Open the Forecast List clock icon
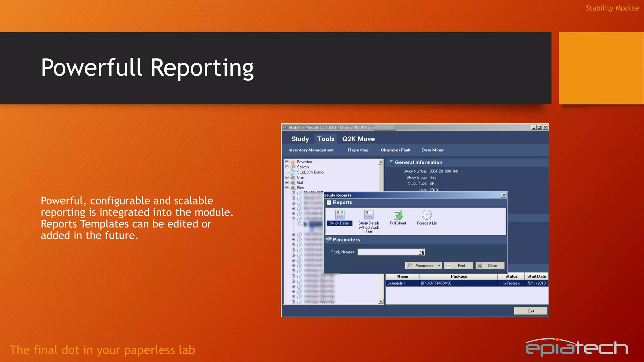This screenshot has width=644, height=362. tap(427, 215)
